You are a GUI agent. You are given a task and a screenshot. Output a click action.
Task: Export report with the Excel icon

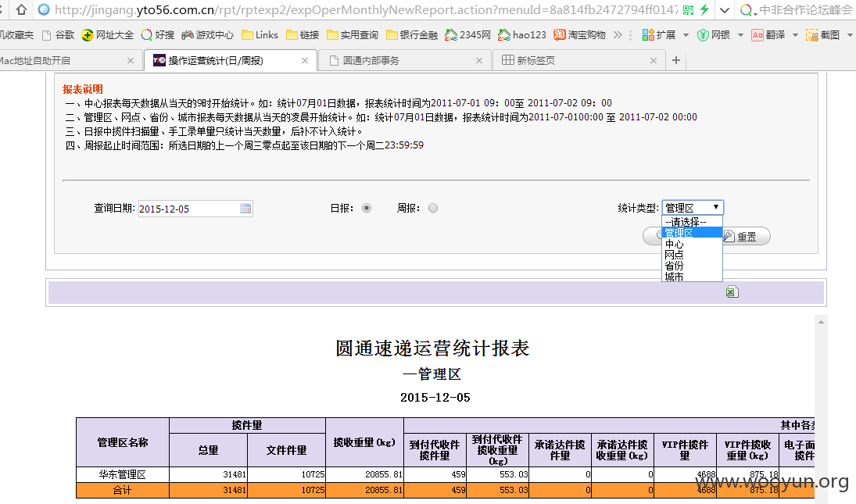pyautogui.click(x=732, y=291)
